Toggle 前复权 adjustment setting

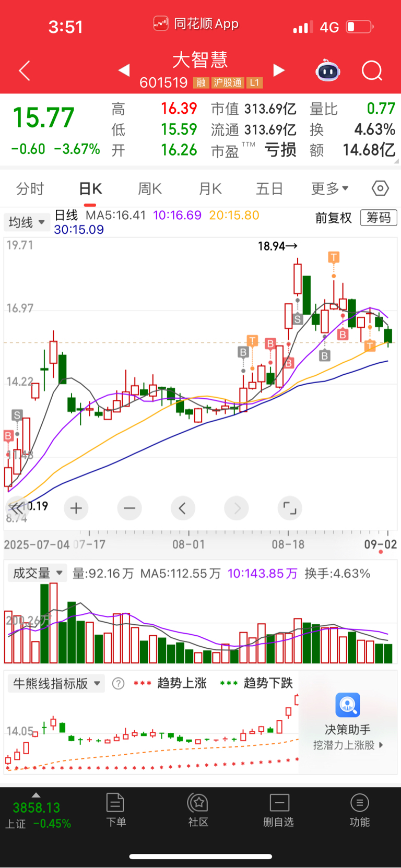[334, 218]
